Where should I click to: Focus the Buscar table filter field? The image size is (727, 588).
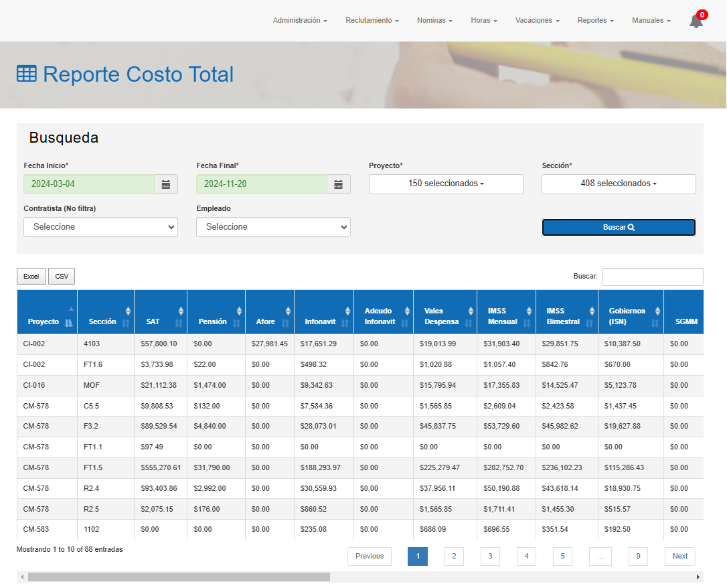[x=652, y=277]
